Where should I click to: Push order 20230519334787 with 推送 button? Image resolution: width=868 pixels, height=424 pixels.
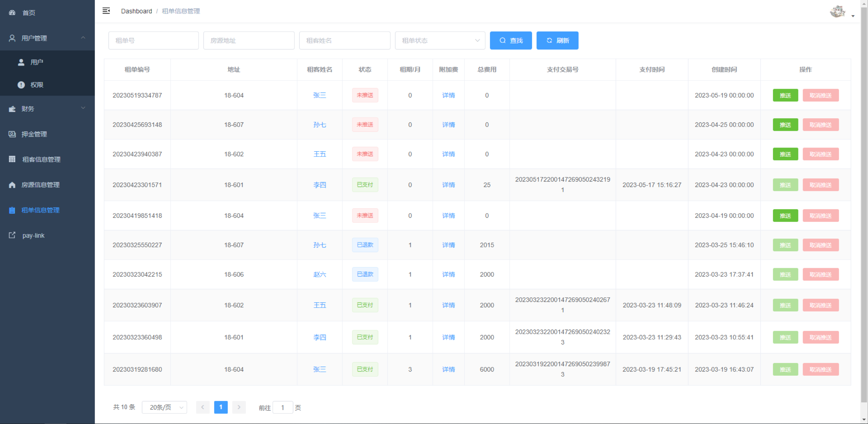pyautogui.click(x=785, y=95)
